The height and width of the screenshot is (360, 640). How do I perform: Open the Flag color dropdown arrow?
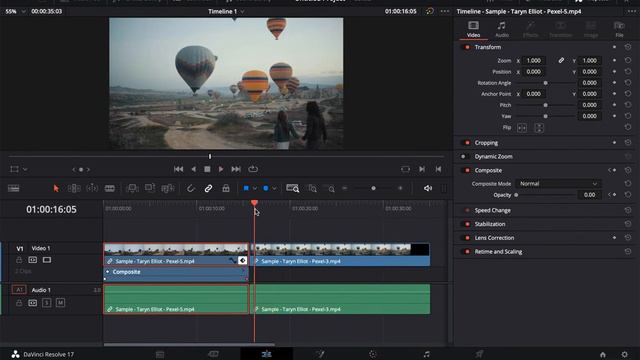point(255,189)
